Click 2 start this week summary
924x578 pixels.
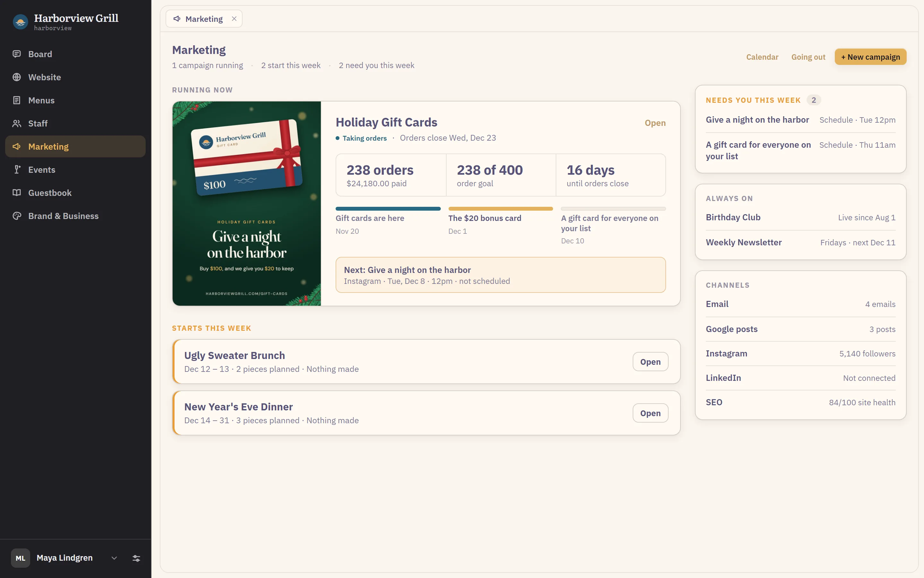click(x=291, y=66)
